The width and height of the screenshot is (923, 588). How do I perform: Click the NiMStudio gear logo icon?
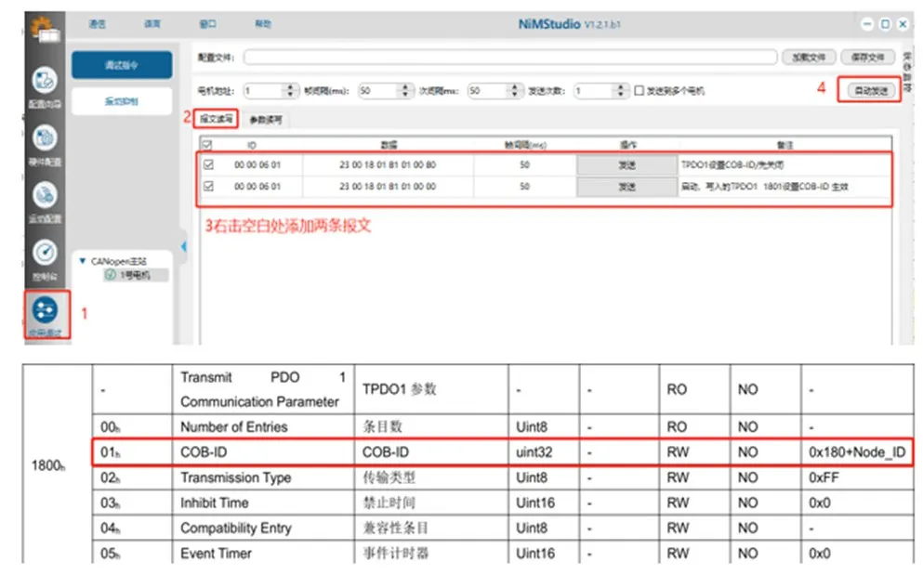[x=45, y=30]
